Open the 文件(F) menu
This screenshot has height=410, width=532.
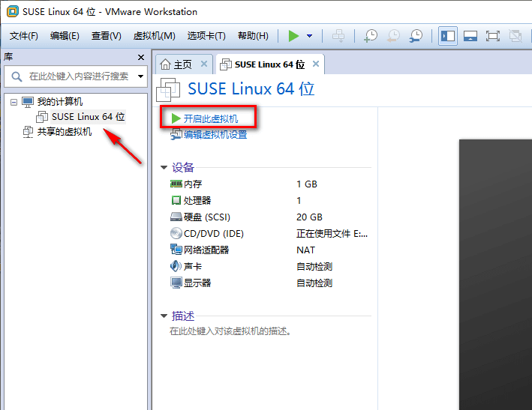(24, 35)
